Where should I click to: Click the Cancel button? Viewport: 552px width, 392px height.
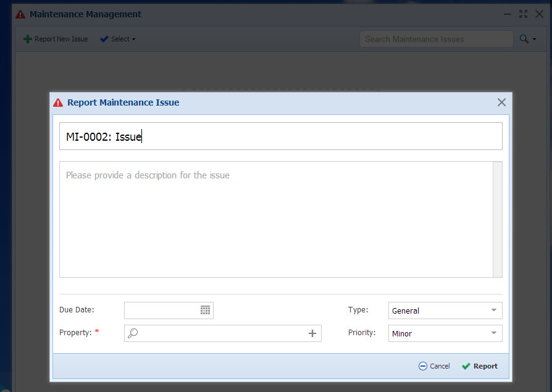434,366
